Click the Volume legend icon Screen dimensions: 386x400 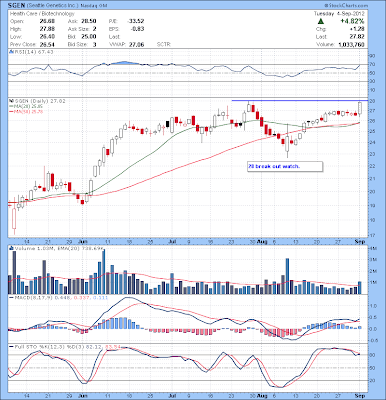point(11,248)
